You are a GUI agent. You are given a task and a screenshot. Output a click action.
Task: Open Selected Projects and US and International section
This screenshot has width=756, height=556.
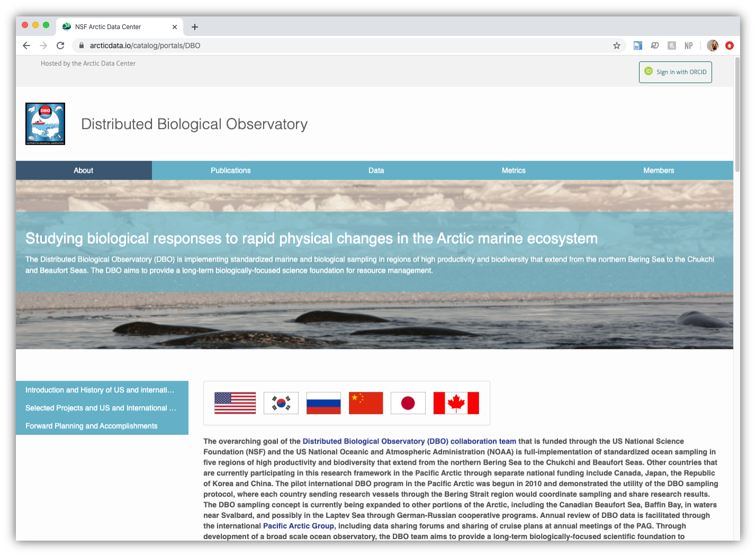coord(102,408)
